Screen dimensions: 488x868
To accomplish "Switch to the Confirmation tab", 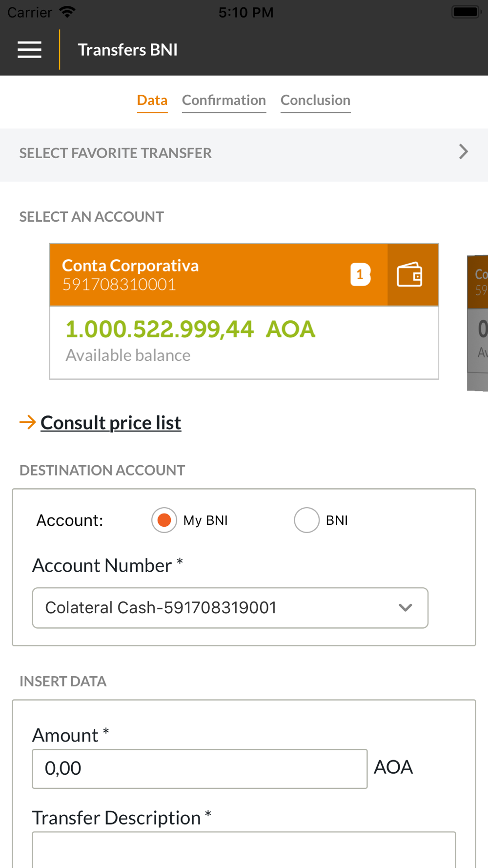I will point(224,101).
